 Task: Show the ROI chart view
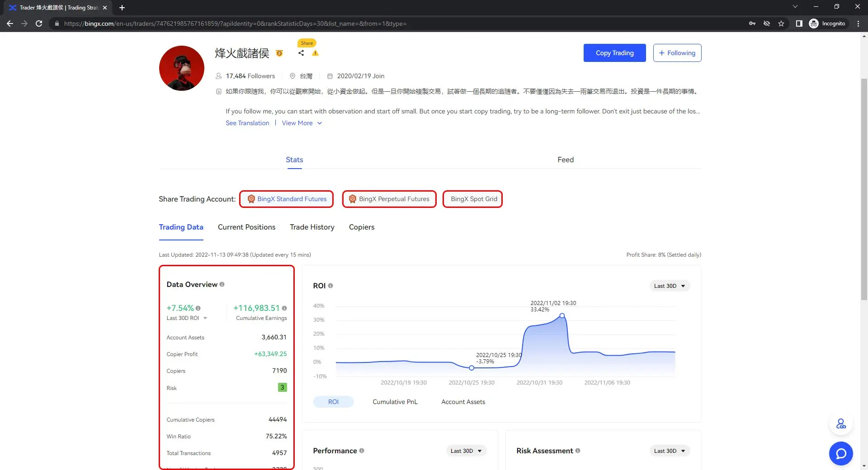click(x=333, y=402)
